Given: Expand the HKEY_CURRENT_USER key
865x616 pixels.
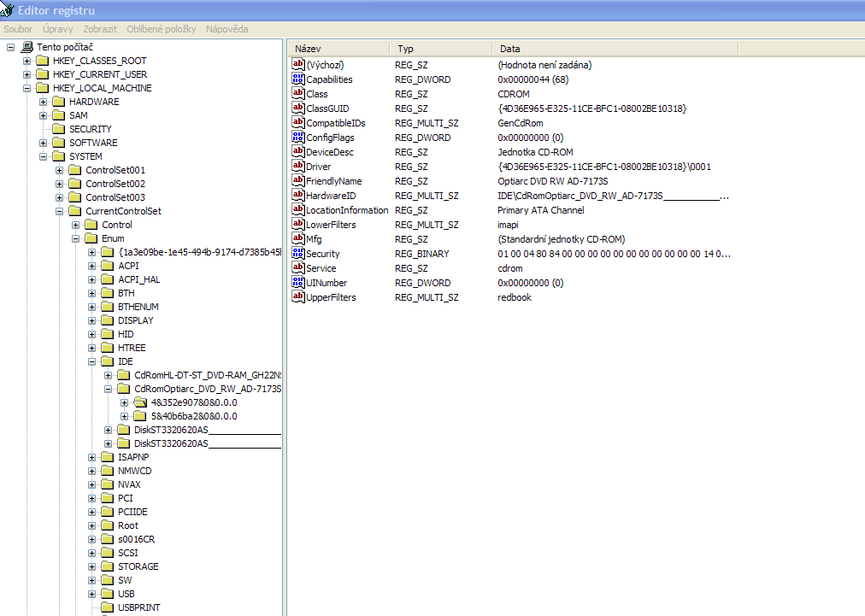Looking at the screenshot, I should tap(26, 74).
